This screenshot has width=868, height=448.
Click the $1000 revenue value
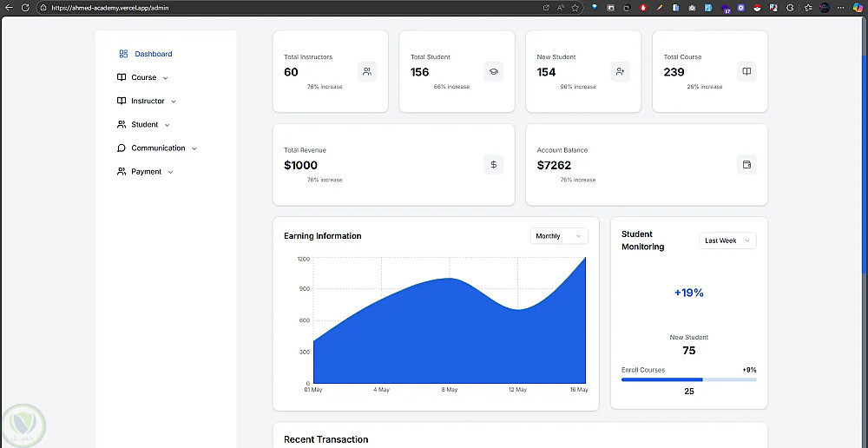click(x=300, y=165)
